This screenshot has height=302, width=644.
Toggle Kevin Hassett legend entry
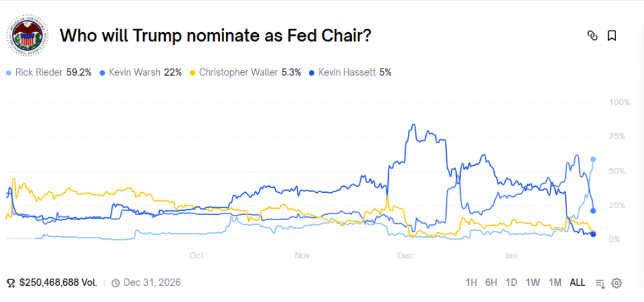(349, 72)
